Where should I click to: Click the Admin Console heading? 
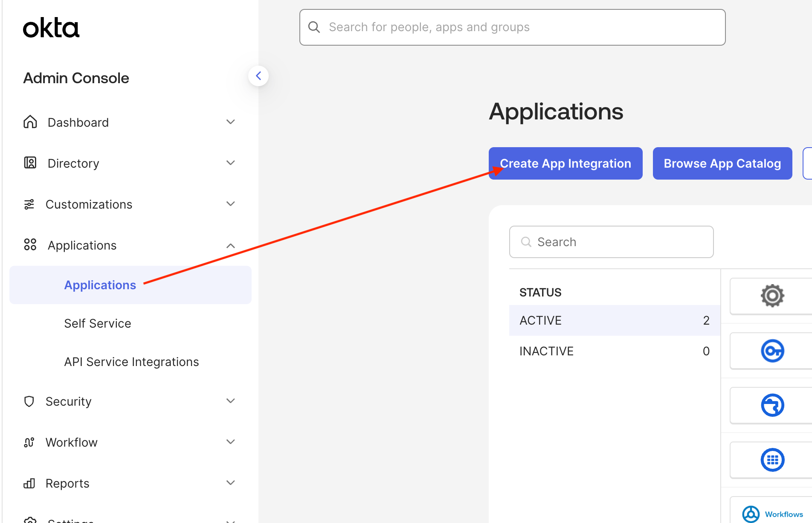tap(76, 78)
